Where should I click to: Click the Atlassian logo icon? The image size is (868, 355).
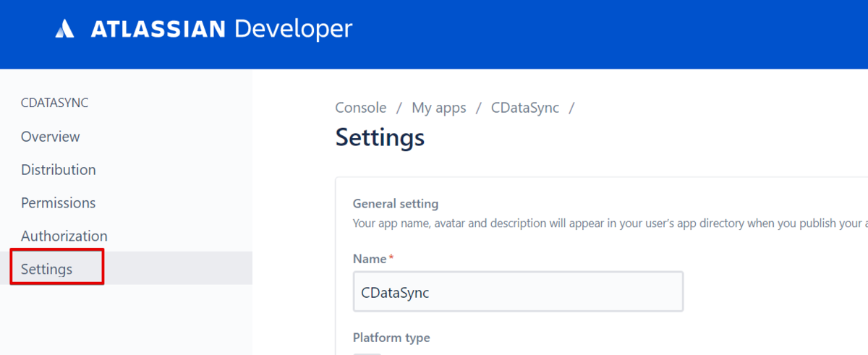click(x=65, y=29)
